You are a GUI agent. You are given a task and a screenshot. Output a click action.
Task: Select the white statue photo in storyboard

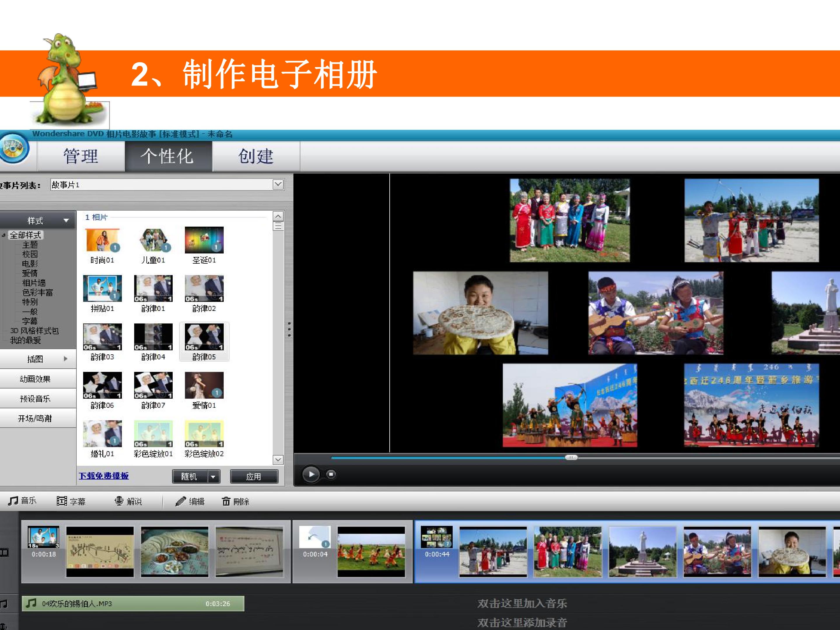click(x=643, y=552)
